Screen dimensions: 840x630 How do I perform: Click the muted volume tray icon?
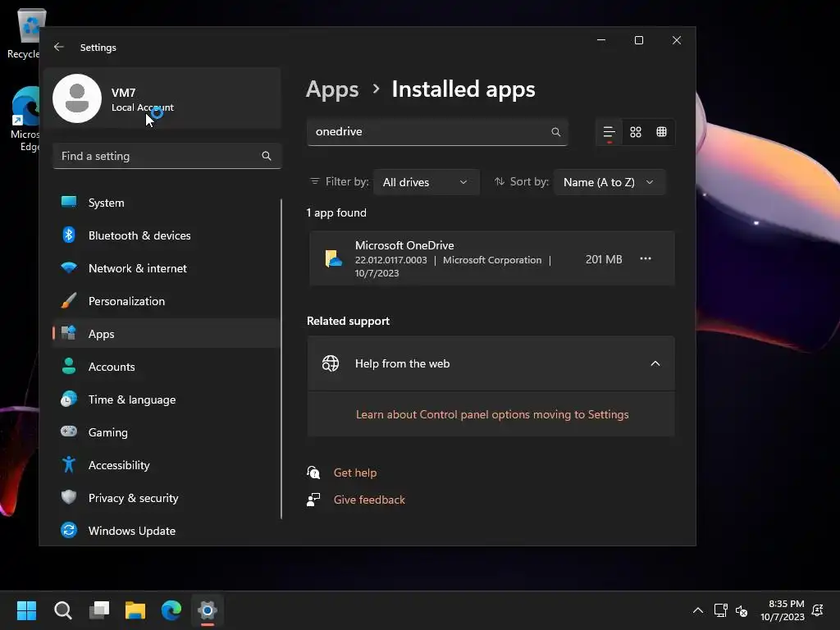click(x=742, y=610)
